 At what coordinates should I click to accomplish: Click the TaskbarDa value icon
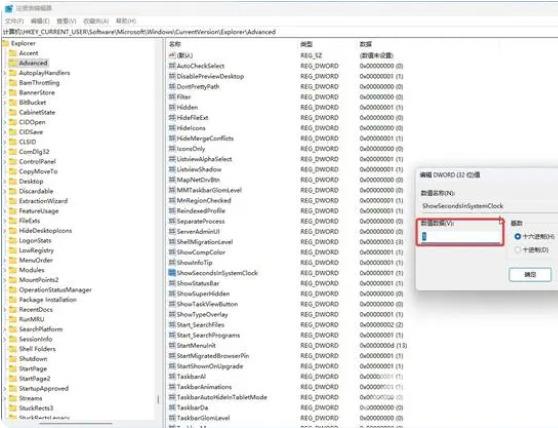pyautogui.click(x=172, y=407)
